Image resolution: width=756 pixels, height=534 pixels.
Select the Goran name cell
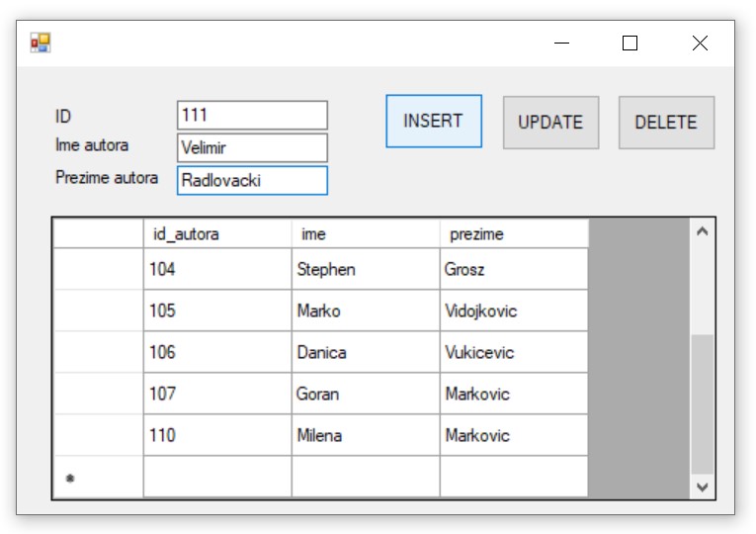(x=366, y=394)
